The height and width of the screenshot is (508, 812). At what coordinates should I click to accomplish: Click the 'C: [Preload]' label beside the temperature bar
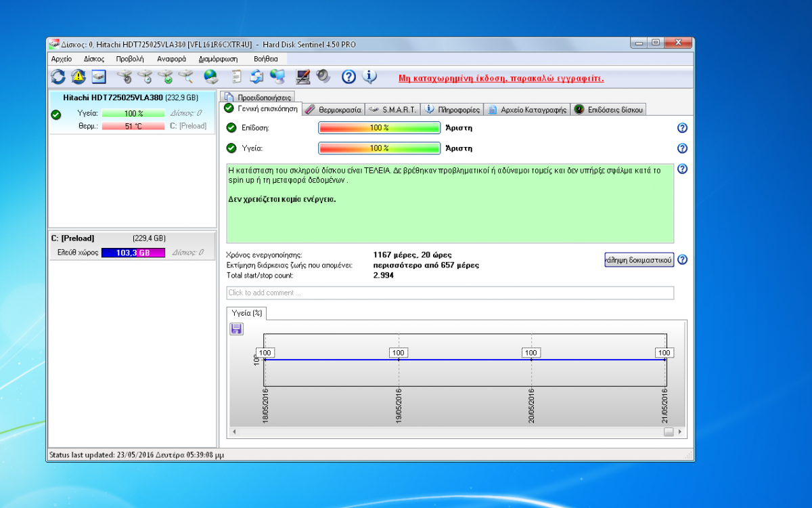click(x=187, y=126)
